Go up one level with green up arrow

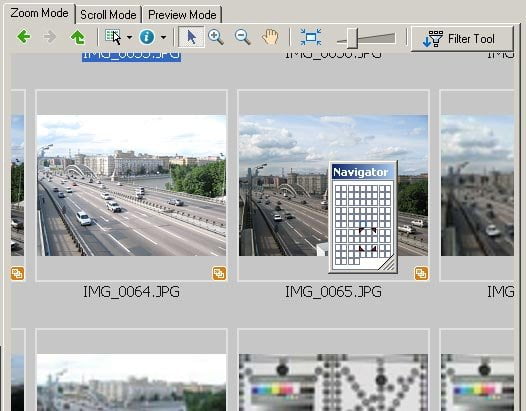(77, 37)
